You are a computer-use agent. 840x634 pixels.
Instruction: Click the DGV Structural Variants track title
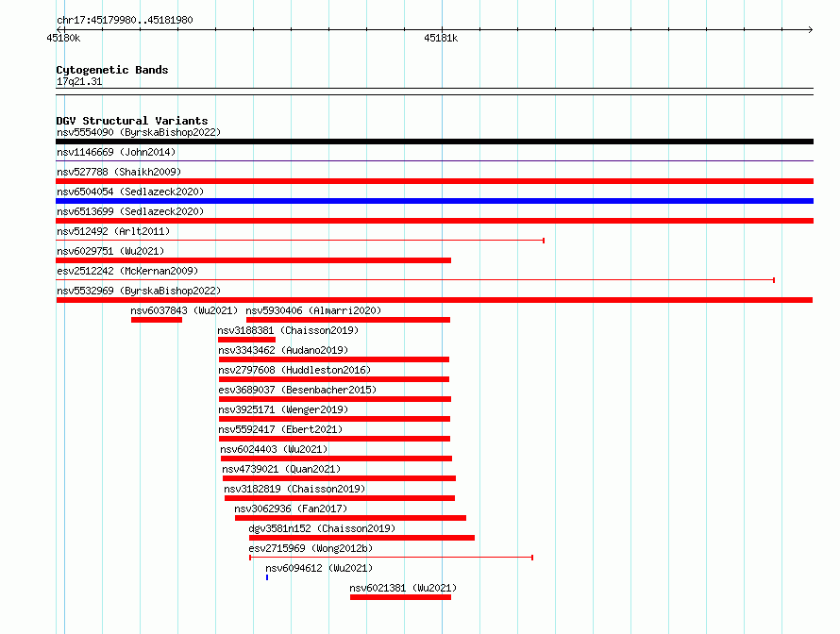tap(132, 121)
